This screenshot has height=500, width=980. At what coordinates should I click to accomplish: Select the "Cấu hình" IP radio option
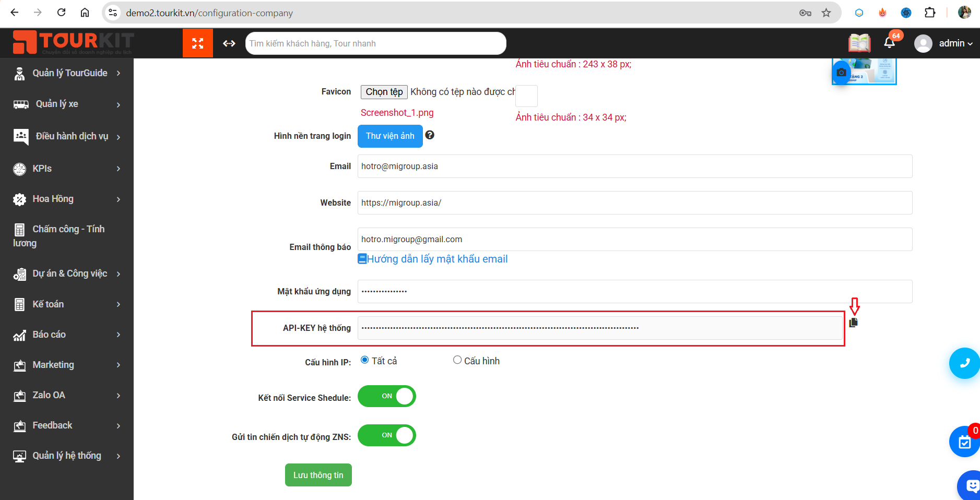(x=457, y=360)
